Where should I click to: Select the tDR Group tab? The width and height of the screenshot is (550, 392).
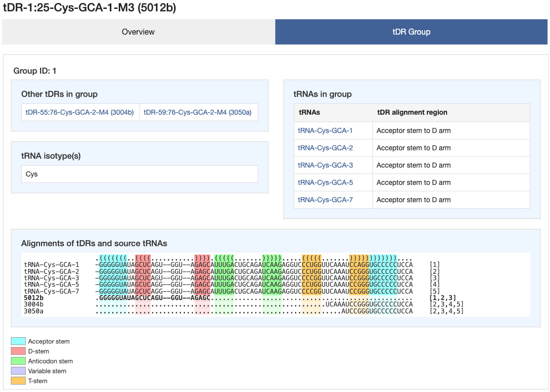click(411, 32)
